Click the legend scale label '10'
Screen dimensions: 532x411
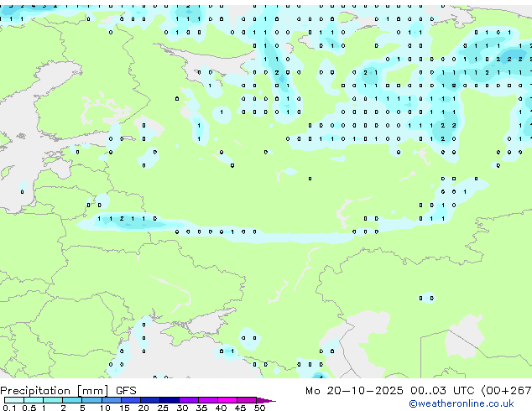[105, 408]
